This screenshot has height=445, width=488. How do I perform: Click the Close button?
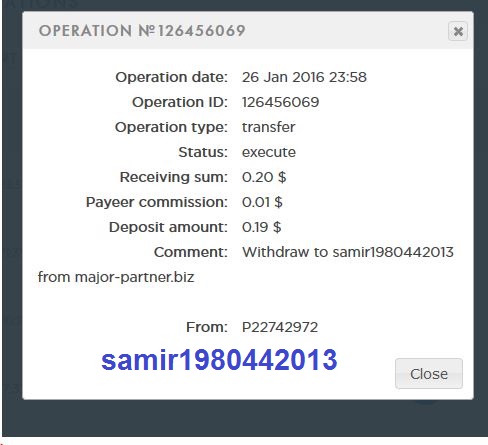click(429, 374)
